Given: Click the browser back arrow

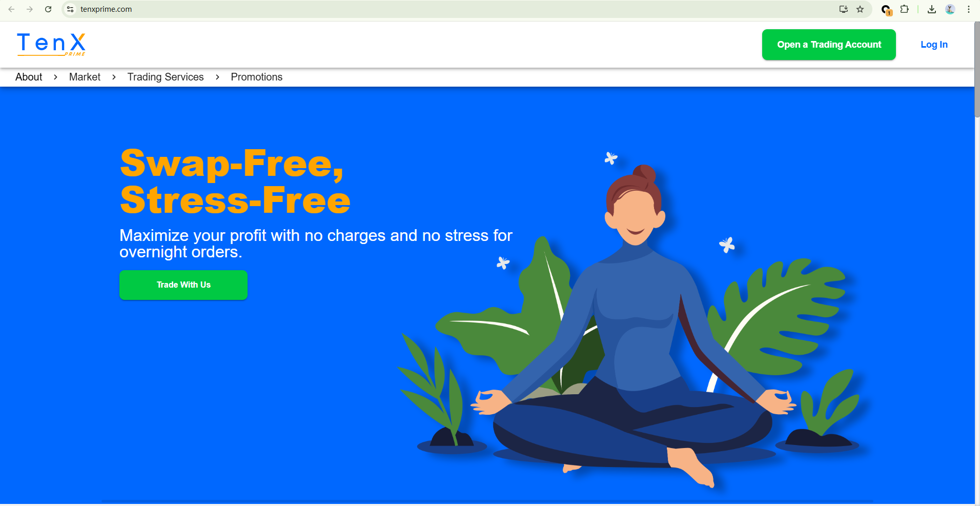Looking at the screenshot, I should coord(11,9).
